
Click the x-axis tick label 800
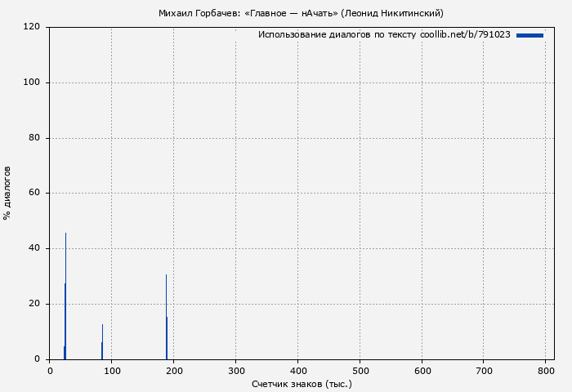coord(545,371)
